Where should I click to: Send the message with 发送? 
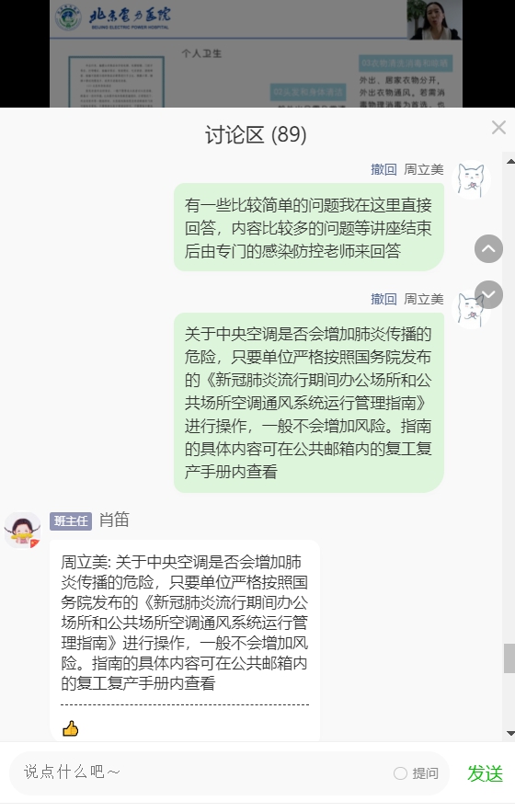[x=485, y=773]
